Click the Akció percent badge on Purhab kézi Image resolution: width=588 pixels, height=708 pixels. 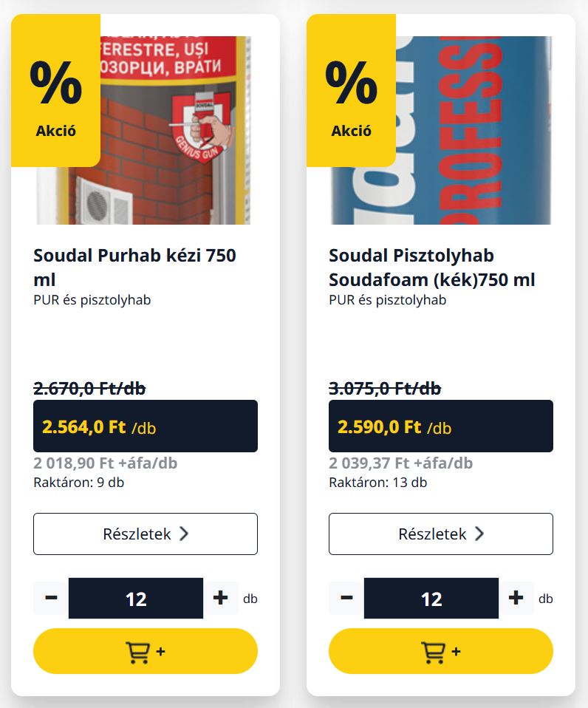coord(55,90)
